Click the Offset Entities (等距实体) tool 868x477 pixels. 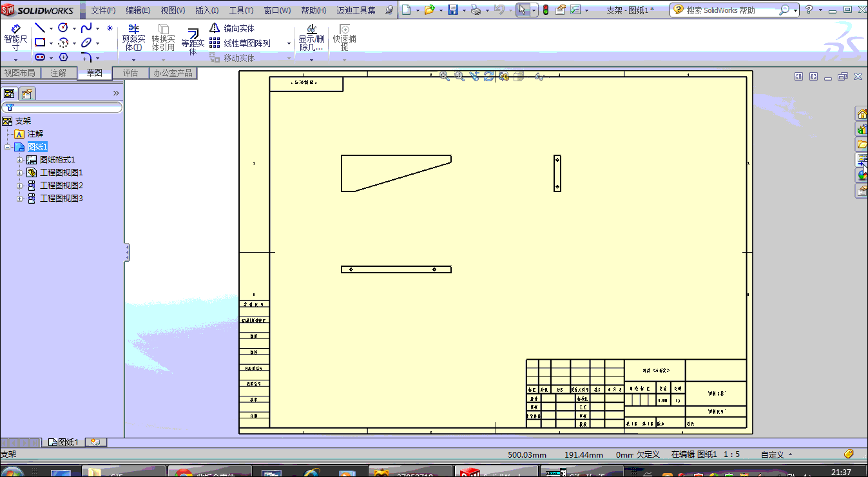click(x=193, y=41)
